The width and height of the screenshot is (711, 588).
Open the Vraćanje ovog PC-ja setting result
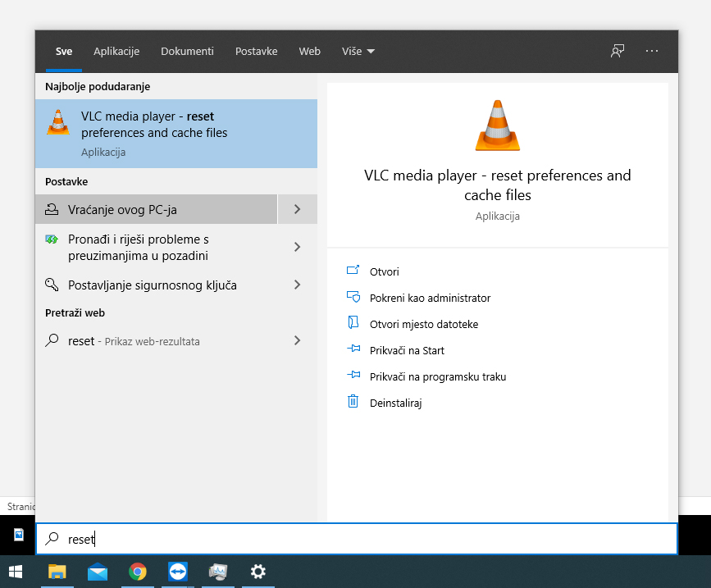click(156, 209)
